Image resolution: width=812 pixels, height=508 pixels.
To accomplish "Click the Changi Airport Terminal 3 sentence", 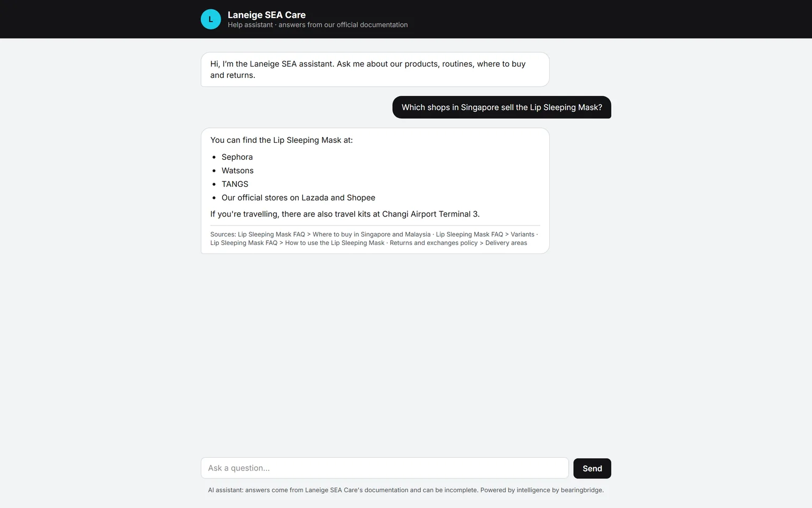I will (345, 214).
